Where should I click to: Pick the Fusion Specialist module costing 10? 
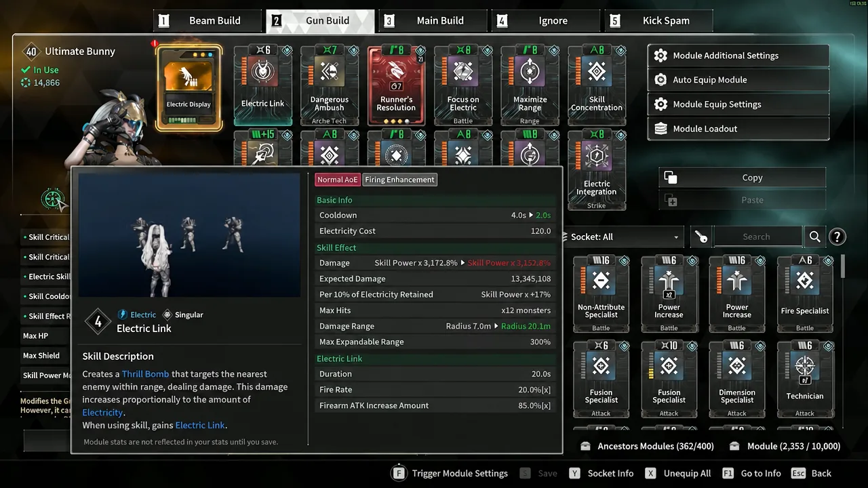[669, 380]
